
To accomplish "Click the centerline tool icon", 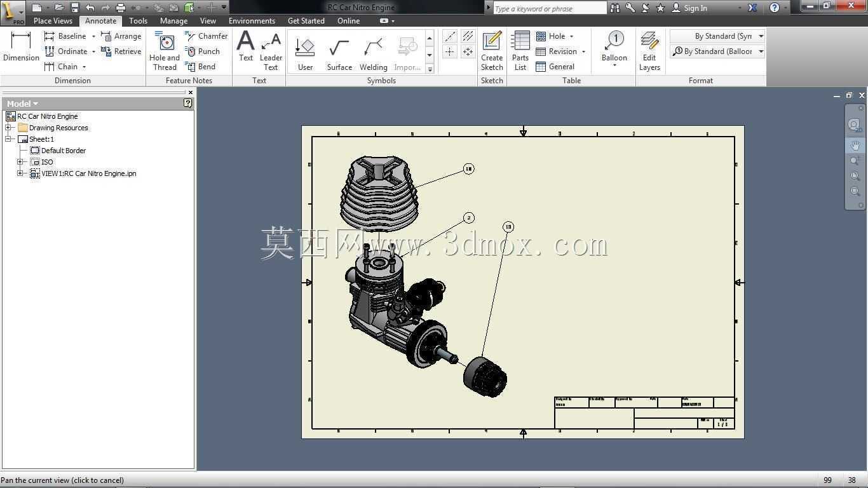I will tap(450, 36).
